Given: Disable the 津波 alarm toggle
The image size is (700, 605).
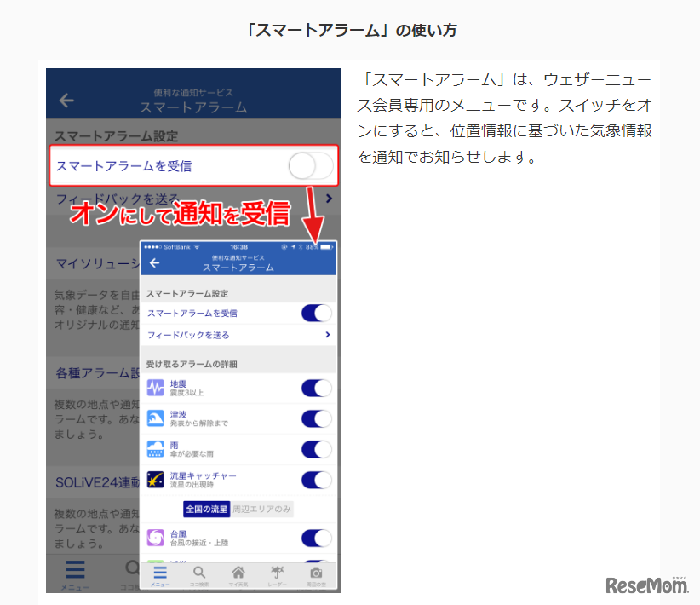Looking at the screenshot, I should pyautogui.click(x=317, y=418).
